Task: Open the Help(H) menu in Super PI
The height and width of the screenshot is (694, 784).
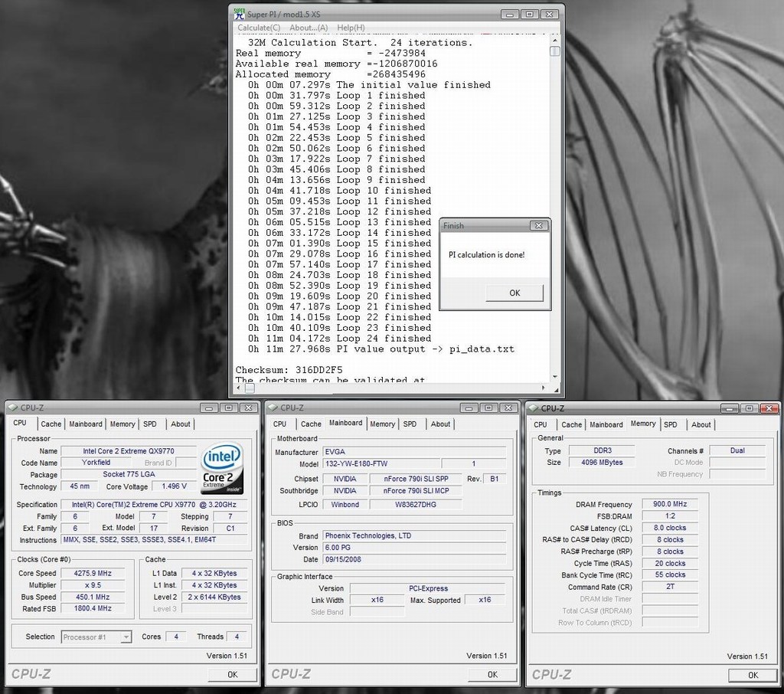Action: click(351, 28)
